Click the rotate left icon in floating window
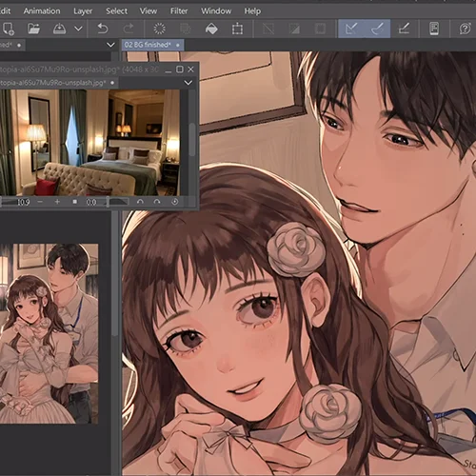The width and height of the screenshot is (476, 476). tap(140, 202)
